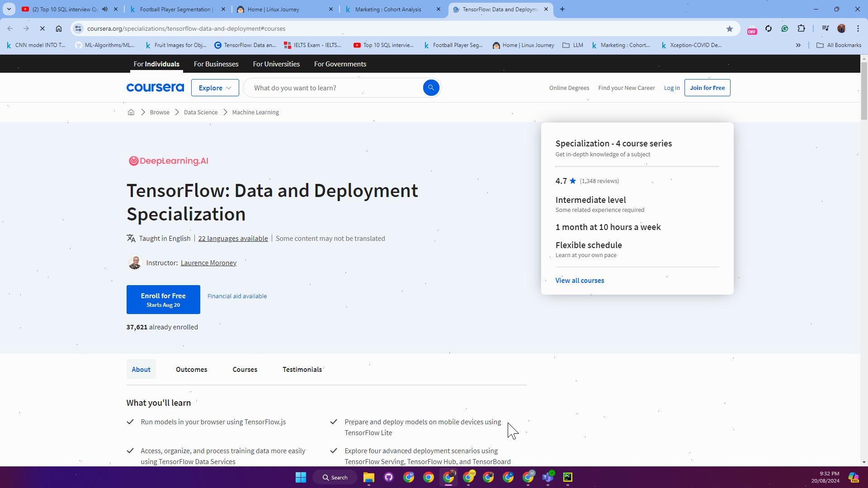Click the Log In link
Screen dimensions: 868x488
(x=671, y=88)
